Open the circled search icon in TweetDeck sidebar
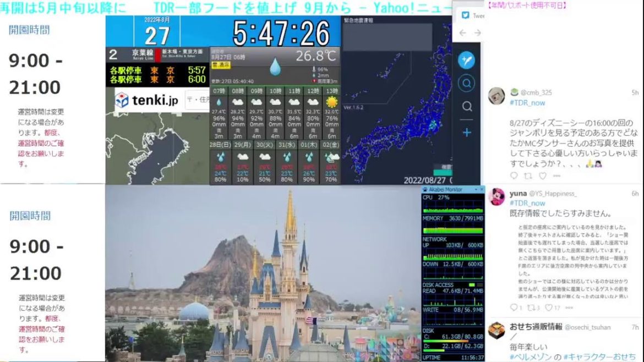Screen dimensions: 644x362 pos(467,84)
